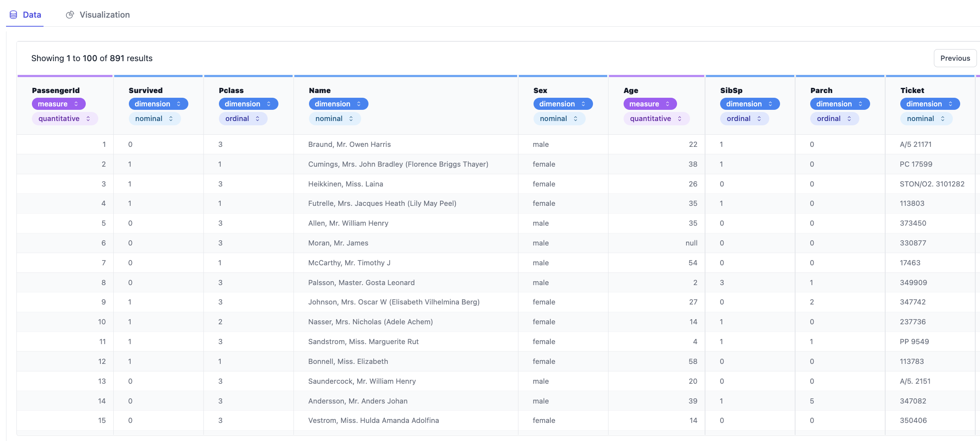Viewport: 980px width, 441px height.
Task: Click Age value 58 for Bonnell
Action: (x=693, y=361)
